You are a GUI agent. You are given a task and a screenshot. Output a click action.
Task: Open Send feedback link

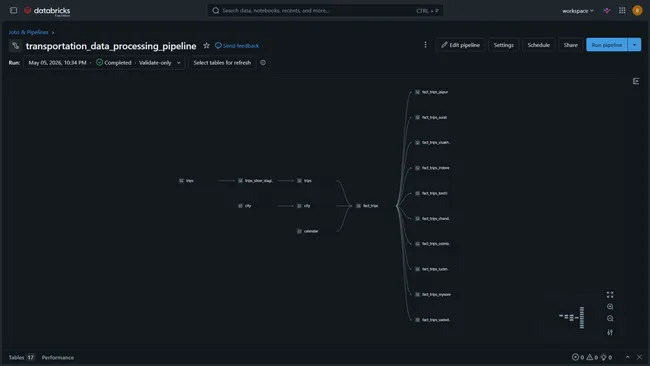[237, 46]
